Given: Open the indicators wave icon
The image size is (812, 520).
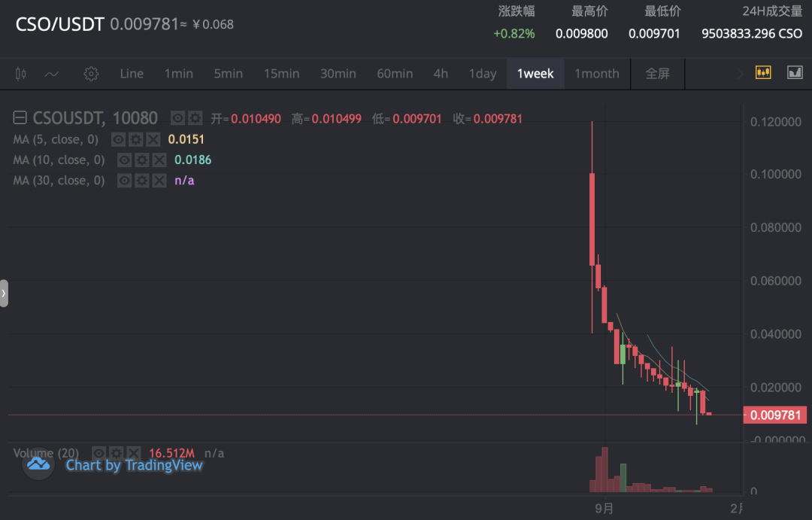Looking at the screenshot, I should pyautogui.click(x=52, y=75).
